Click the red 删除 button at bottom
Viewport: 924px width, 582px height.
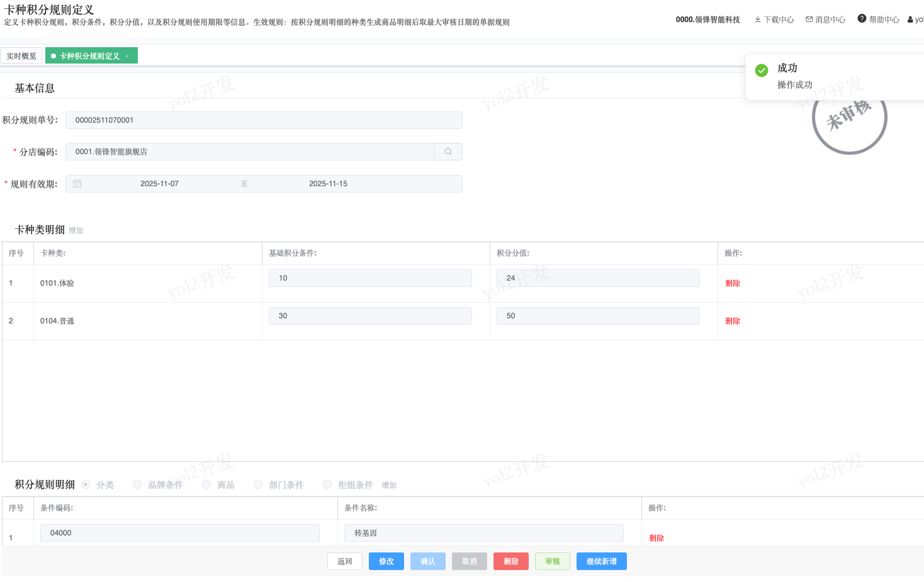[x=511, y=561]
